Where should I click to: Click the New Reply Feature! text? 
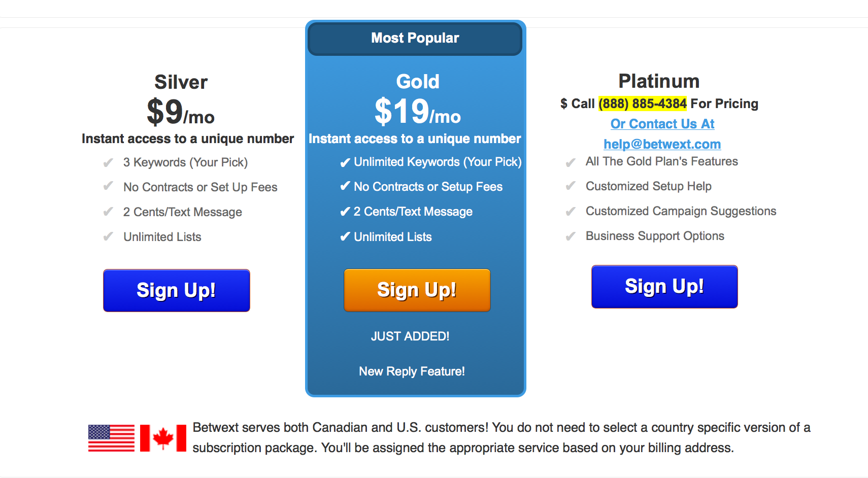[412, 371]
